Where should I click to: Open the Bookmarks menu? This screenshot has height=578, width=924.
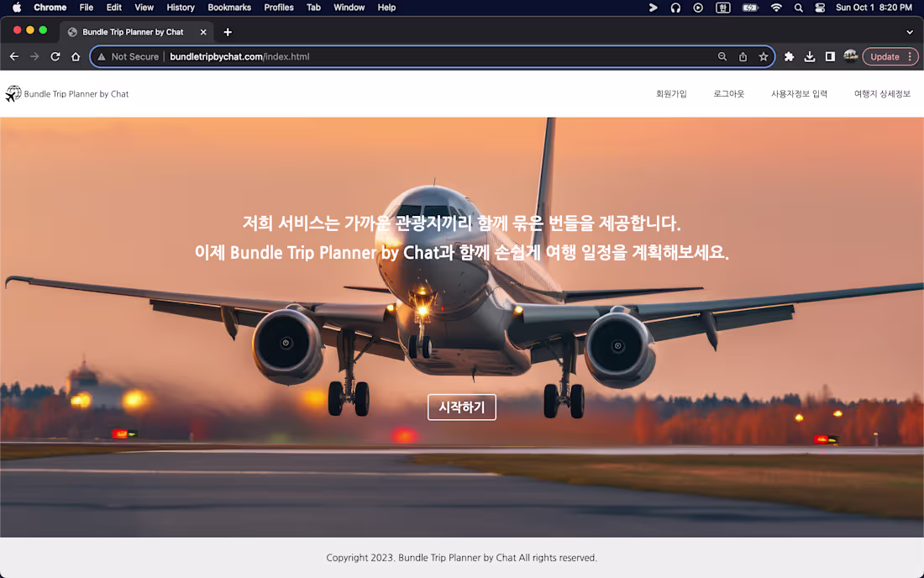pyautogui.click(x=229, y=8)
